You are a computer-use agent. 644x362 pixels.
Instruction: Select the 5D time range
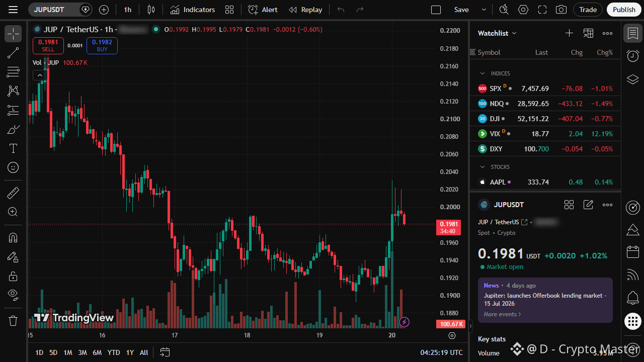pyautogui.click(x=53, y=352)
